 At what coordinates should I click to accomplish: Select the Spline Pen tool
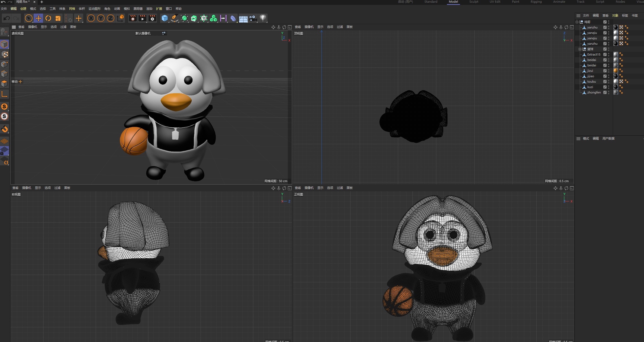[175, 18]
